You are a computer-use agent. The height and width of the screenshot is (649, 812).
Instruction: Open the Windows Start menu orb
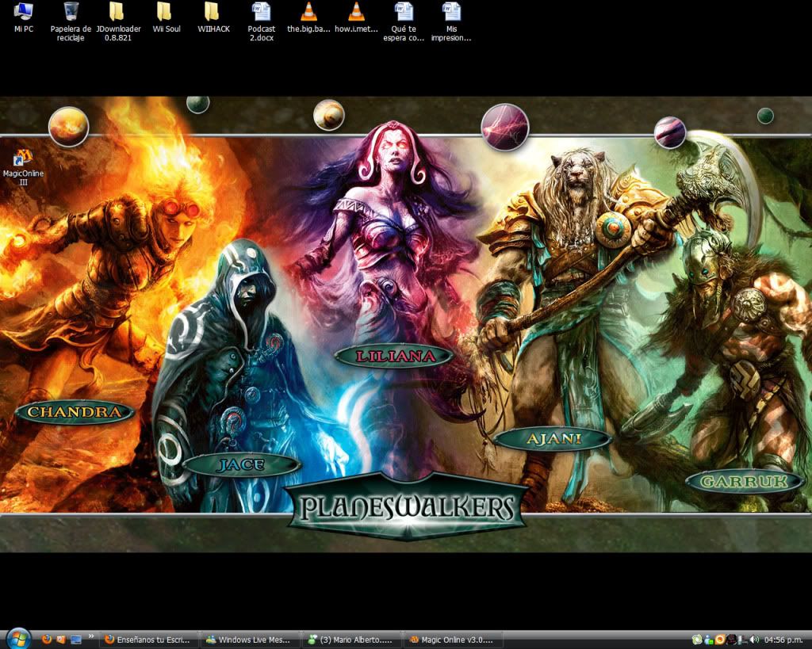point(18,639)
